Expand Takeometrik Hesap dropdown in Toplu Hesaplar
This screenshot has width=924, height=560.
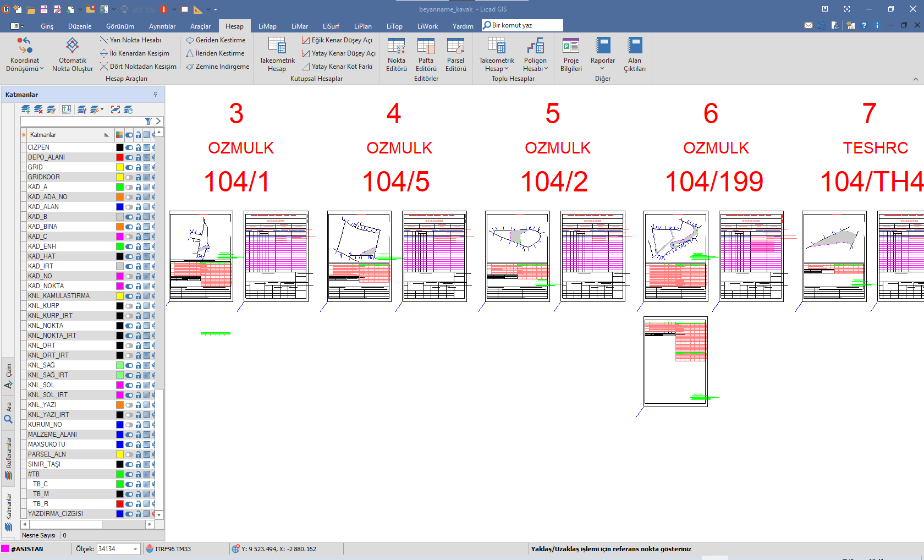click(506, 69)
